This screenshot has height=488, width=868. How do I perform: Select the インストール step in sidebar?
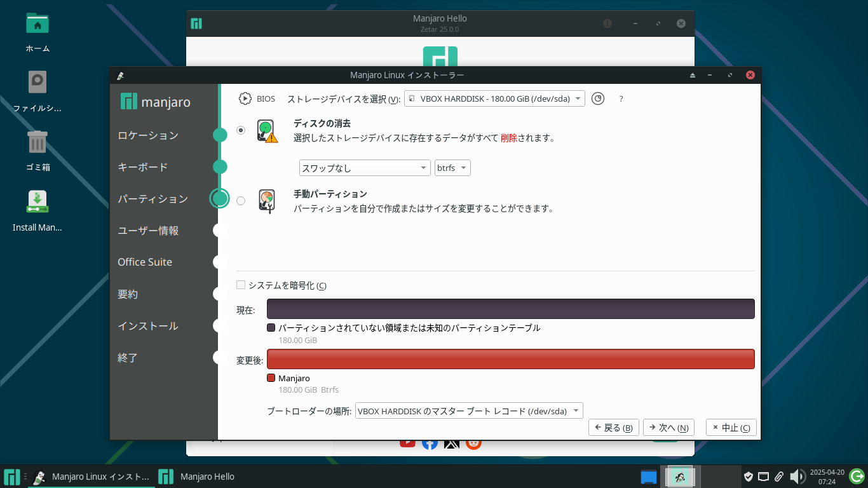(x=148, y=326)
